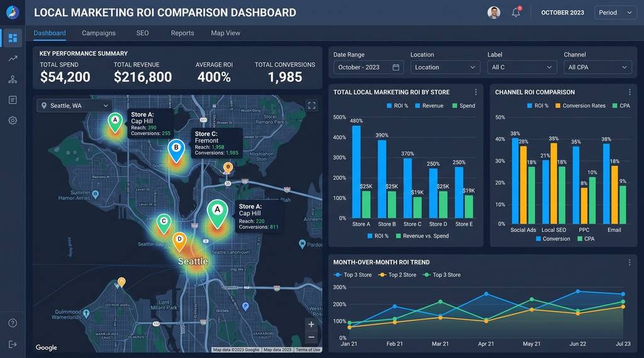Screen dimensions: 644x358
Task: Click the logout icon in sidebar
Action: pyautogui.click(x=13, y=344)
